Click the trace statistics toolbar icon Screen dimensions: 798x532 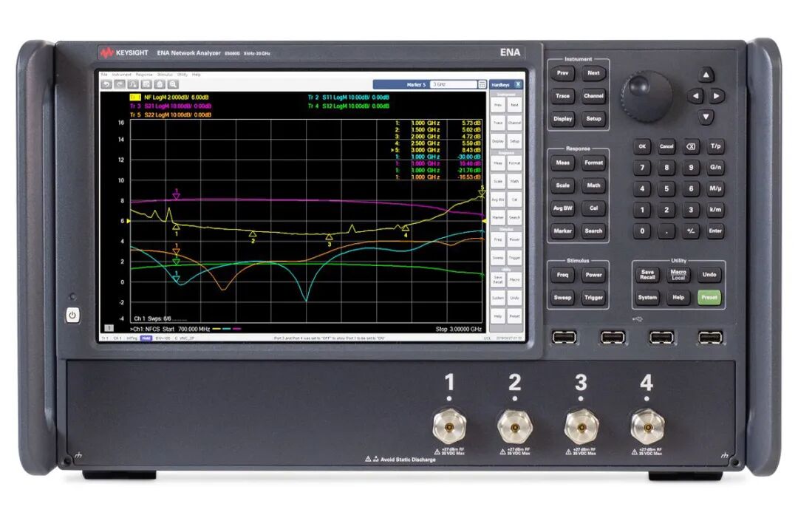(x=132, y=86)
